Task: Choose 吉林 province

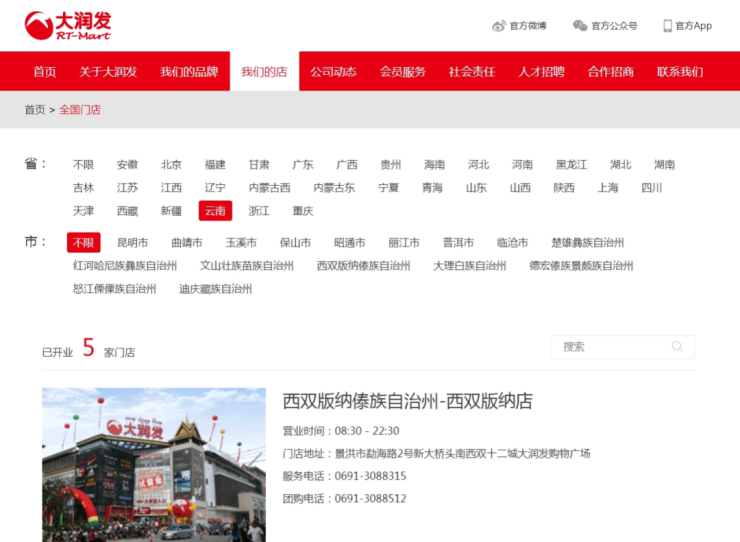Action: coord(84,188)
